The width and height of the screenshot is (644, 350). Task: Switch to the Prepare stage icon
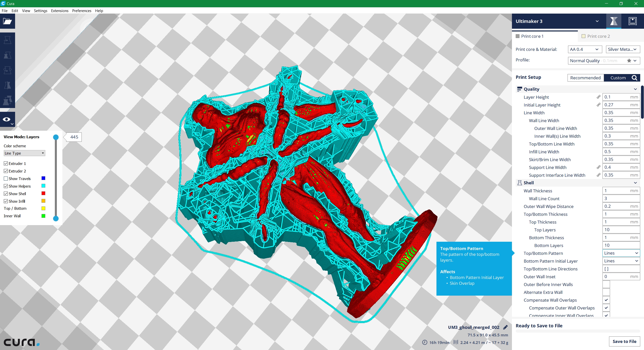tap(614, 21)
